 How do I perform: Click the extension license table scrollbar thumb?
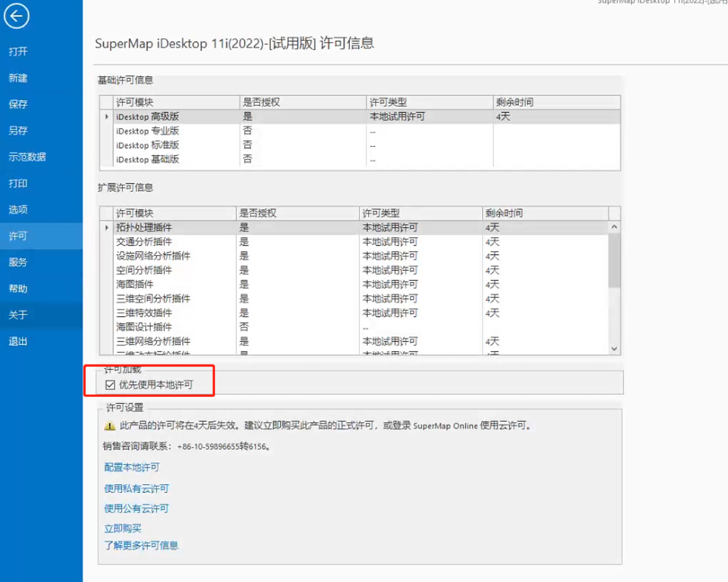coord(614,261)
